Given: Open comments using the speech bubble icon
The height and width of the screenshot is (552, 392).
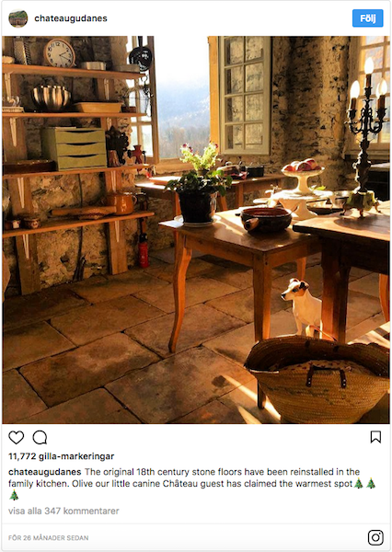Looking at the screenshot, I should pyautogui.click(x=40, y=437).
